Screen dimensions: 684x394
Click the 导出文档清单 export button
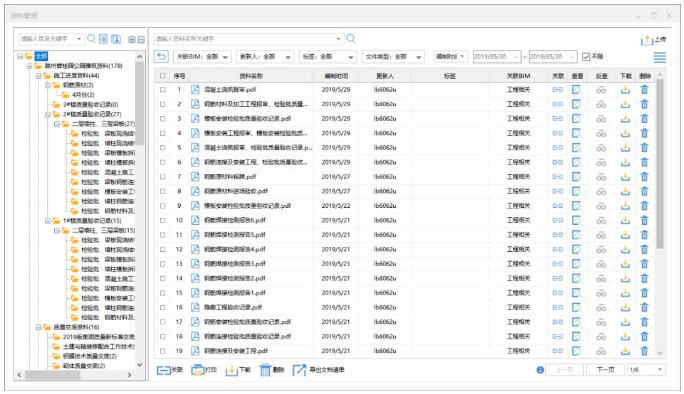(318, 370)
